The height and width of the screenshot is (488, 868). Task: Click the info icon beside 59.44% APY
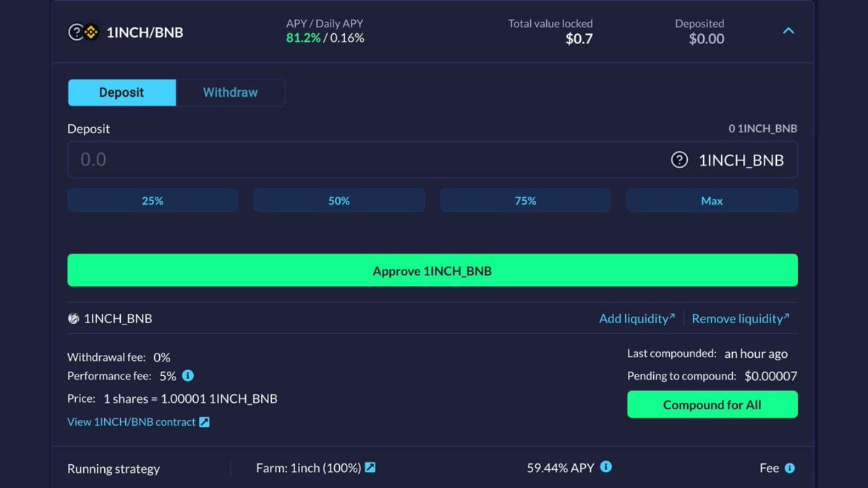click(x=606, y=467)
